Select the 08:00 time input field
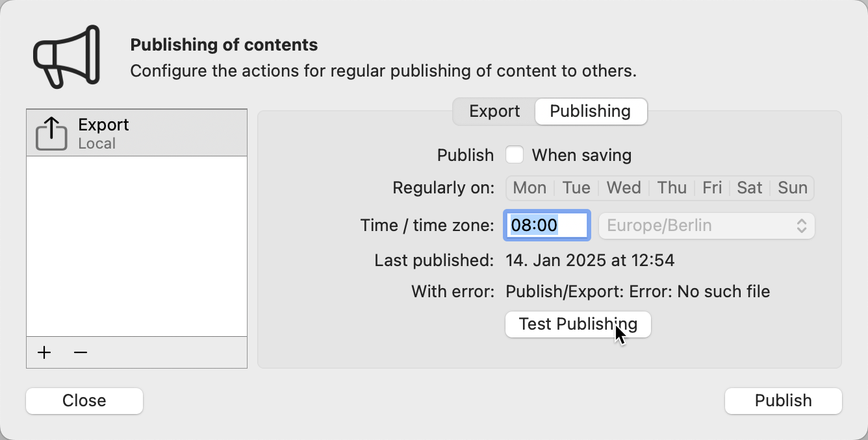 [546, 225]
